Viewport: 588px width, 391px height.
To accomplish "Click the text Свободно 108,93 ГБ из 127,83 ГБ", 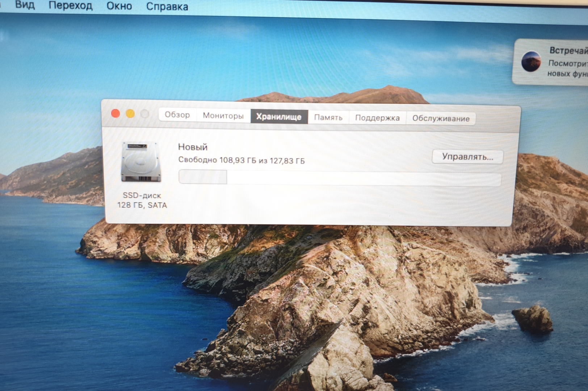I will (241, 160).
